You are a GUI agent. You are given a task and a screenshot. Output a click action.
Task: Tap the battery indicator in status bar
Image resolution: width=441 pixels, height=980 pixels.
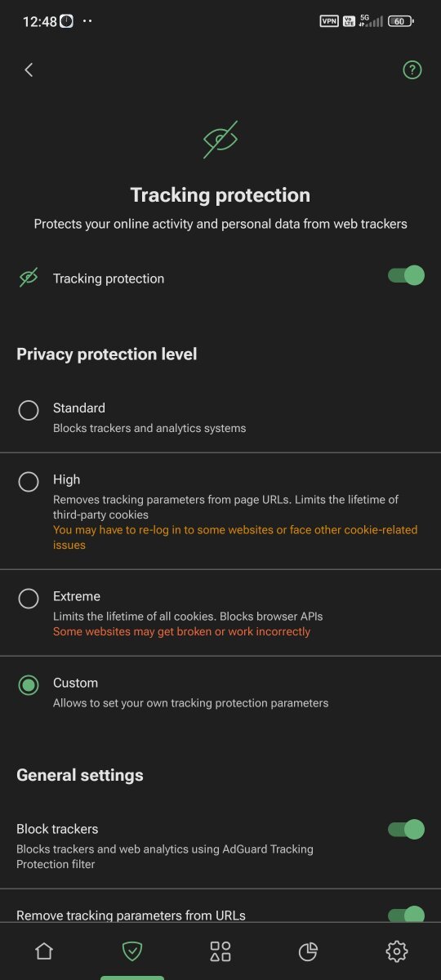[x=400, y=21]
